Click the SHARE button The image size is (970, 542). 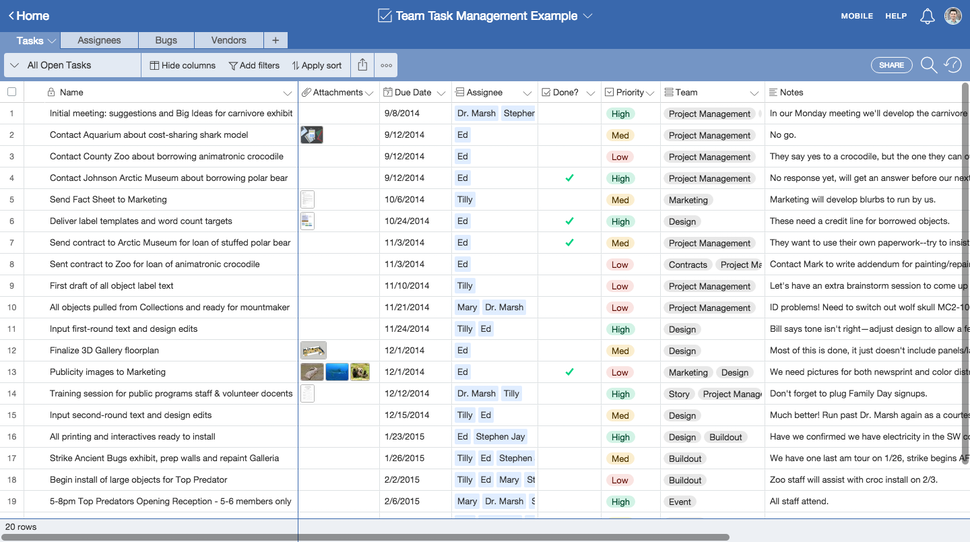[x=891, y=65]
